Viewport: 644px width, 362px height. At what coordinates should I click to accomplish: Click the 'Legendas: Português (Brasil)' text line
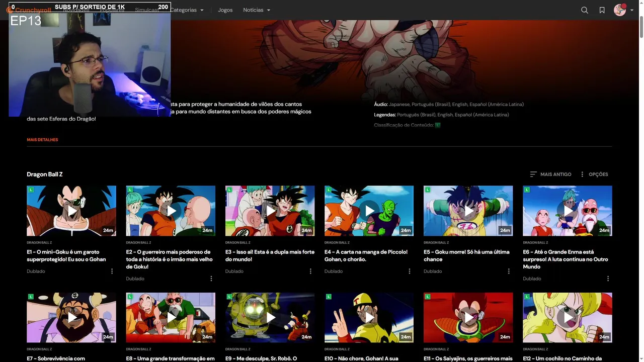click(441, 115)
